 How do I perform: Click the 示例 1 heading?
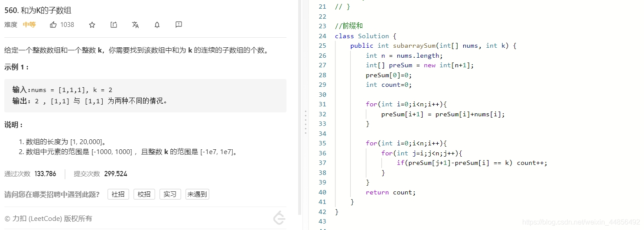pyautogui.click(x=16, y=67)
